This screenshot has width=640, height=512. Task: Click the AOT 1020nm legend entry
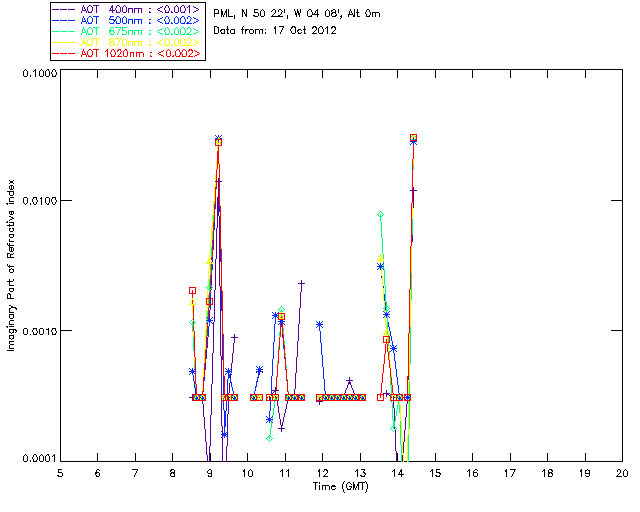pyautogui.click(x=127, y=53)
